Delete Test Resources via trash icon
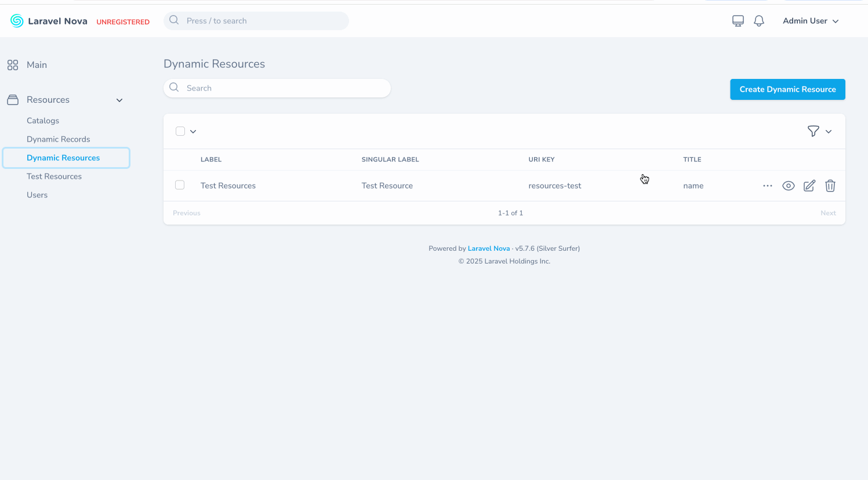Image resolution: width=868 pixels, height=480 pixels. pyautogui.click(x=830, y=186)
